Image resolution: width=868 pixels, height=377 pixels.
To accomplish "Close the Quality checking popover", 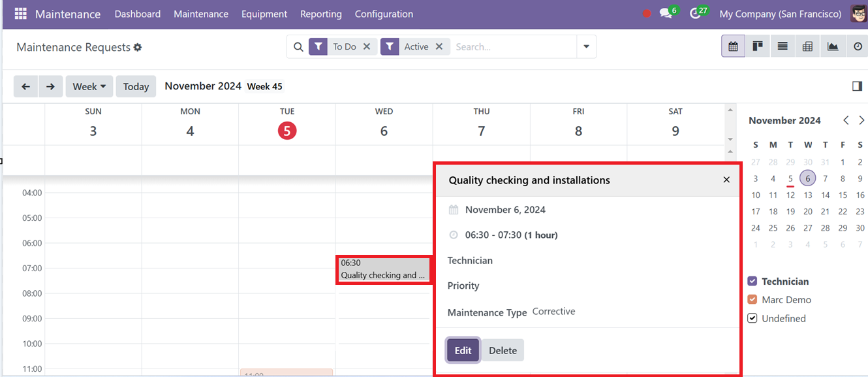I will tap(726, 180).
